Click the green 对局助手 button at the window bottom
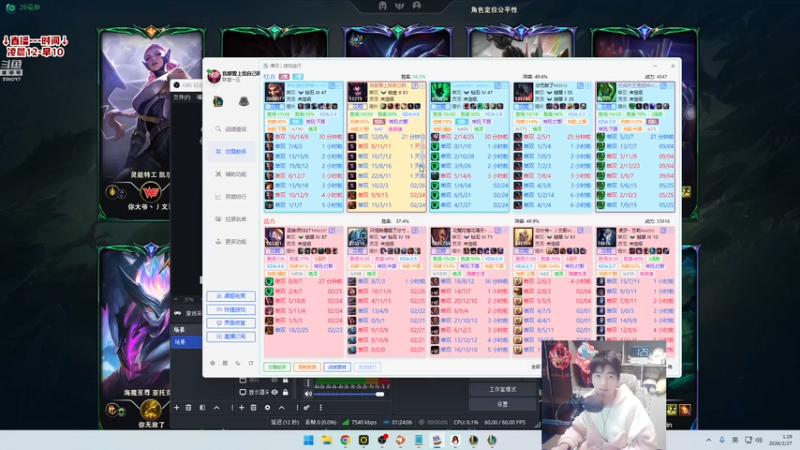 pyautogui.click(x=277, y=367)
